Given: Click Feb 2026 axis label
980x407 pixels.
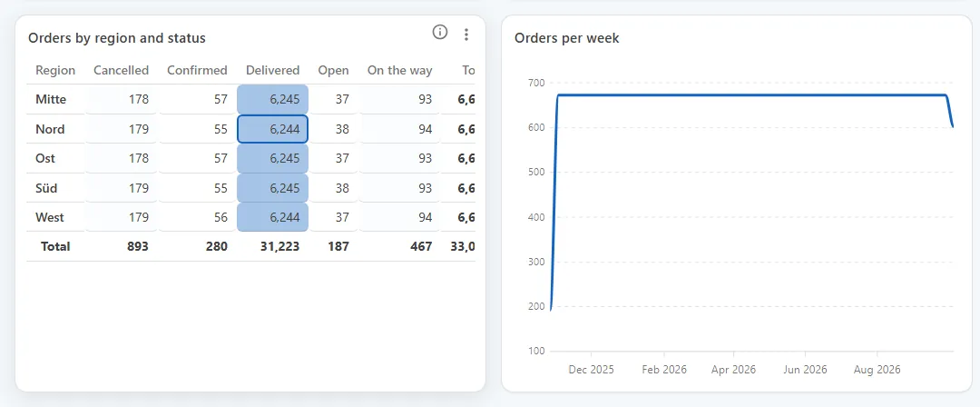Looking at the screenshot, I should (x=664, y=370).
